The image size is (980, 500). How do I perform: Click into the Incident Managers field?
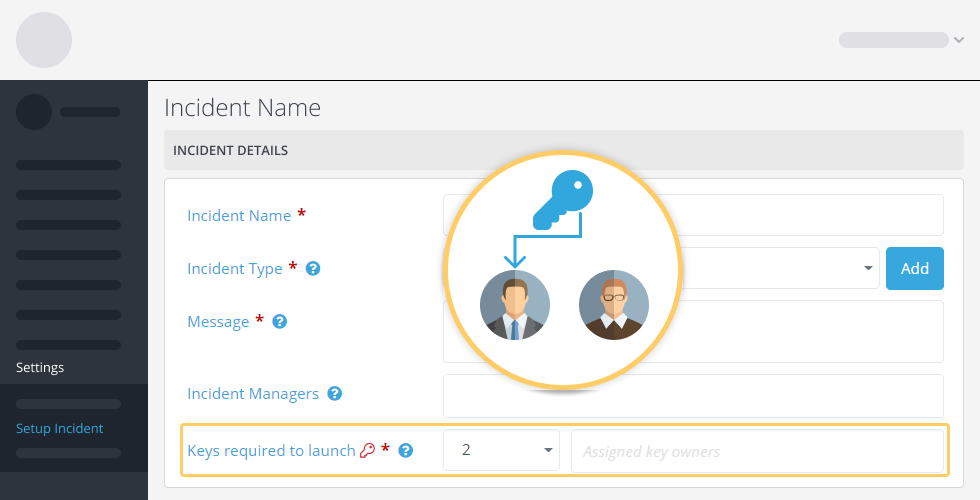coord(693,396)
